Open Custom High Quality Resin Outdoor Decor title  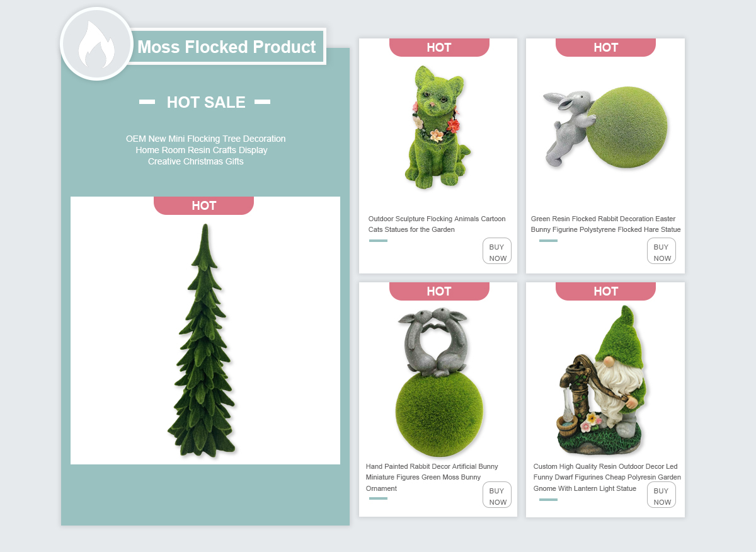[607, 478]
